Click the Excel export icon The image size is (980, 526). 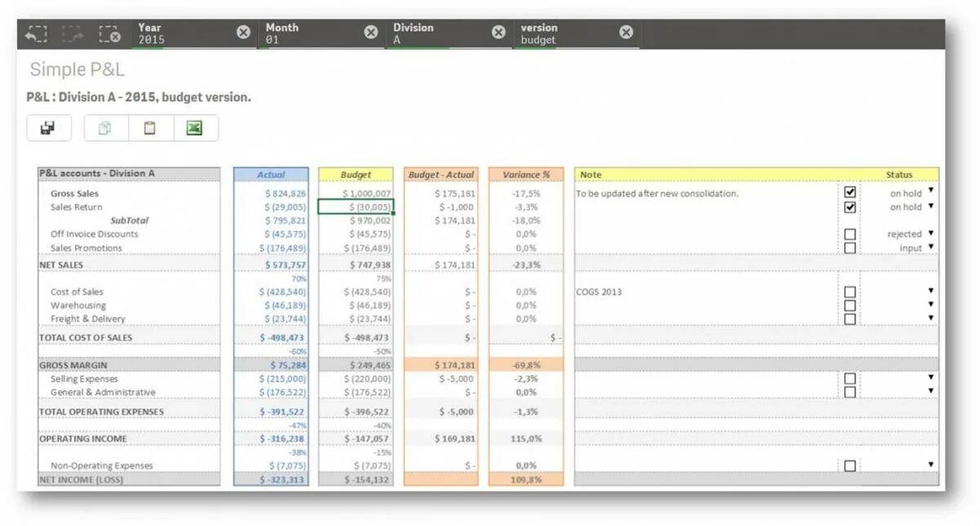click(195, 128)
